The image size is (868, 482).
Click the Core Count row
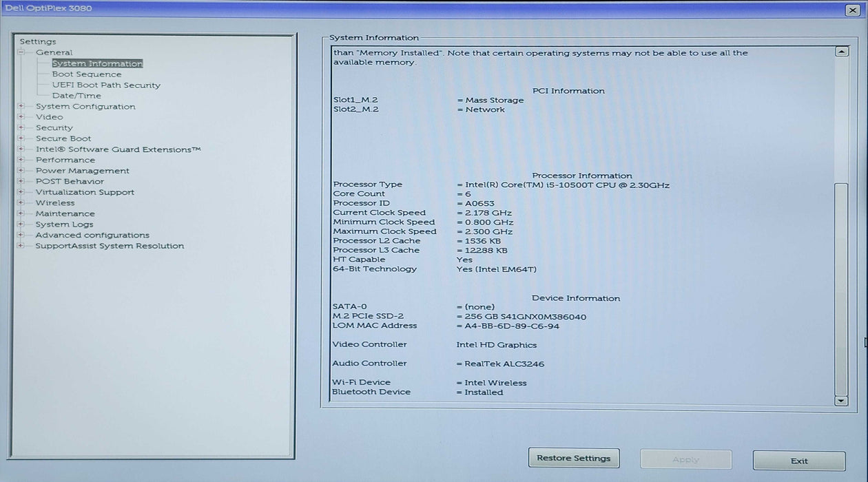402,194
